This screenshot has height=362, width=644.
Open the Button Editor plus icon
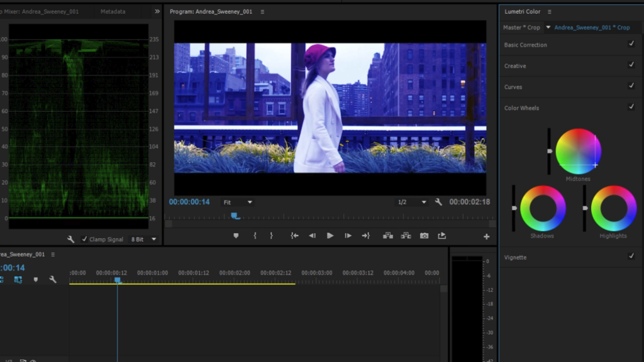pos(486,236)
